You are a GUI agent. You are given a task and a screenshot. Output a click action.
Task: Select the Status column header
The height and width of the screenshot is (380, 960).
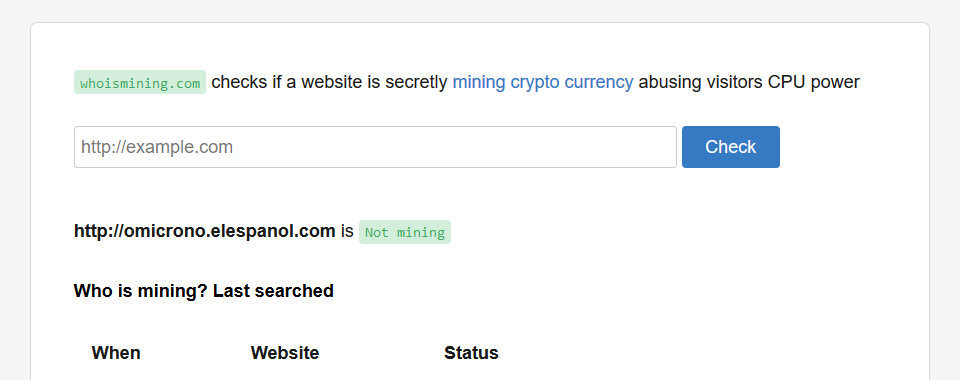click(471, 353)
